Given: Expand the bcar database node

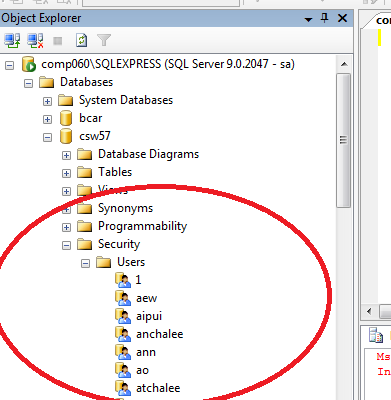Looking at the screenshot, I should coord(47,119).
